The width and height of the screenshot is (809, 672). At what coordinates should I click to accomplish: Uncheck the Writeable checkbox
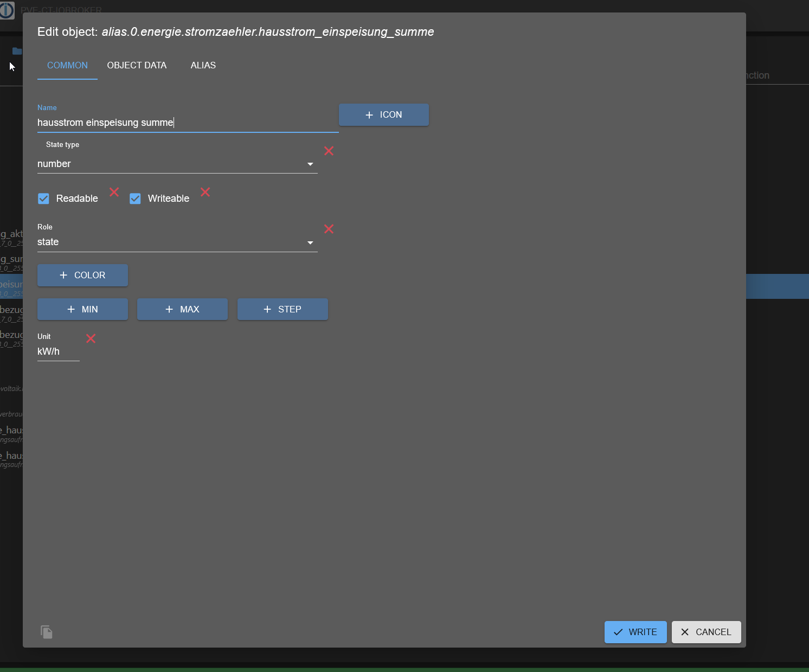(135, 199)
